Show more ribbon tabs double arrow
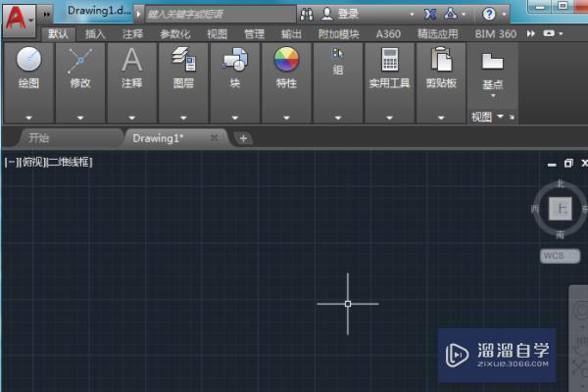 [x=530, y=33]
